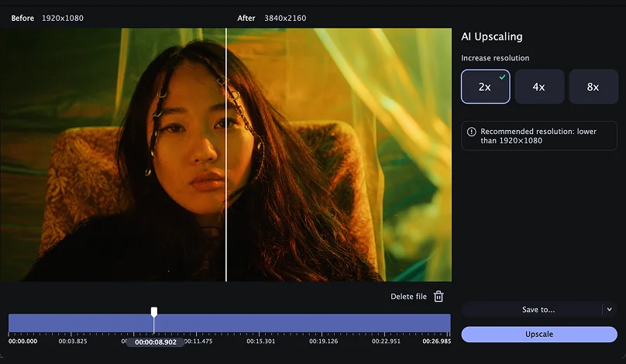626x364 pixels.
Task: Click the white timeline playhead handle
Action: click(153, 311)
